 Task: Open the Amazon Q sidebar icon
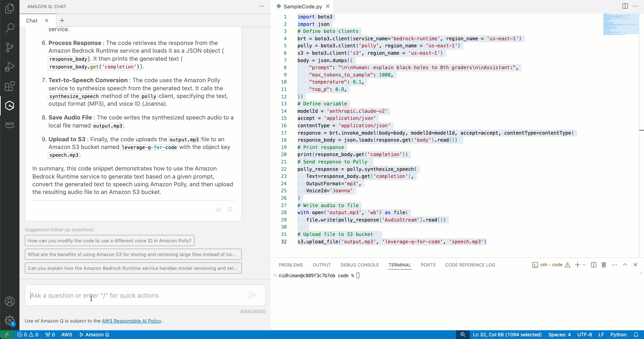[x=10, y=105]
